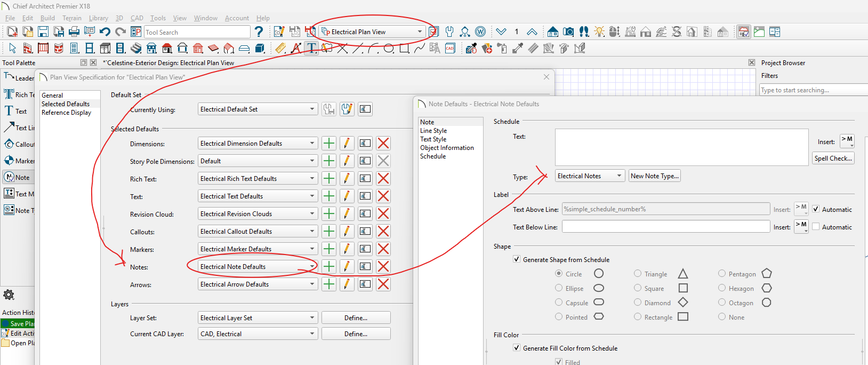This screenshot has height=365, width=868.
Task: Open the Electrical Plan View dropdown
Action: pos(372,32)
